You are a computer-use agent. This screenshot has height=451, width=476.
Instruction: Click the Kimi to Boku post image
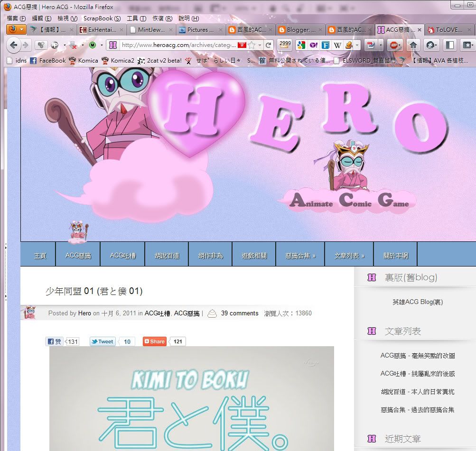(192, 398)
